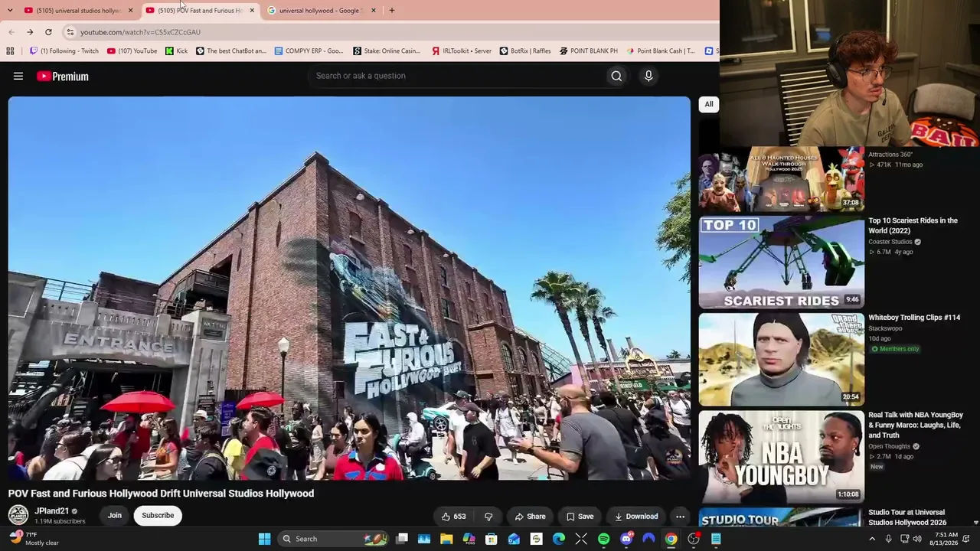Expand the Chrome tab search dropdown
This screenshot has width=980, height=551.
pyautogui.click(x=10, y=11)
